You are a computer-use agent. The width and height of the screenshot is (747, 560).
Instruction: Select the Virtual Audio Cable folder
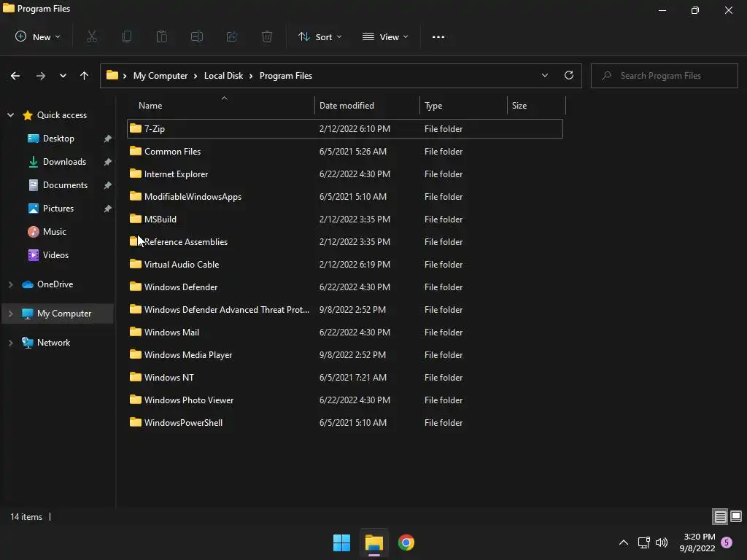345,264
